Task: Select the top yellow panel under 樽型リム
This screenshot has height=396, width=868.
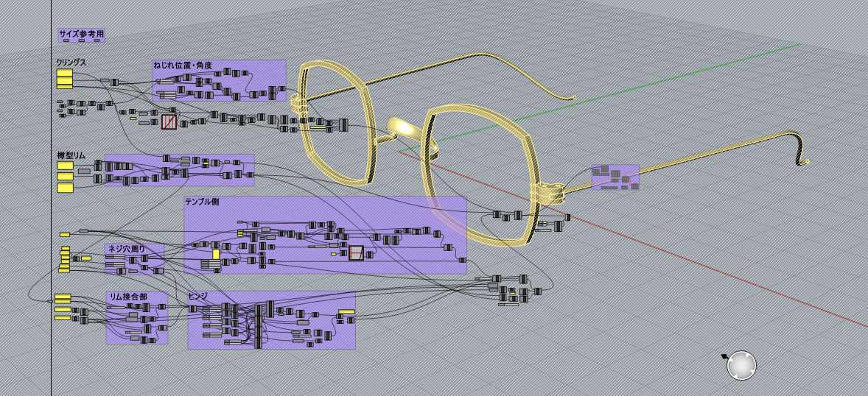Action: coord(65,166)
